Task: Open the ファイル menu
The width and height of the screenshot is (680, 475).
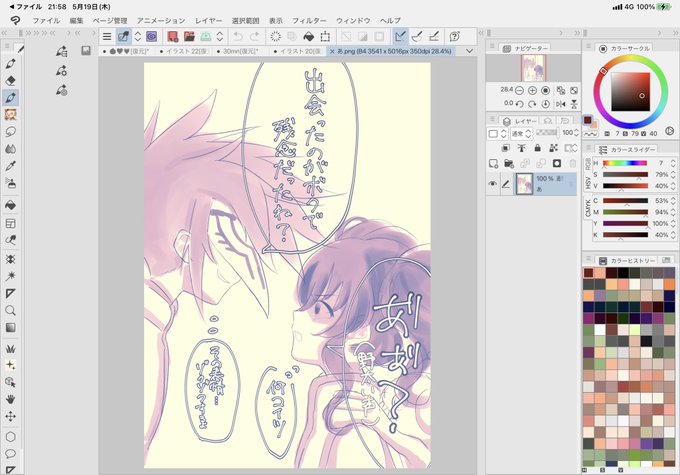Action: pyautogui.click(x=46, y=20)
